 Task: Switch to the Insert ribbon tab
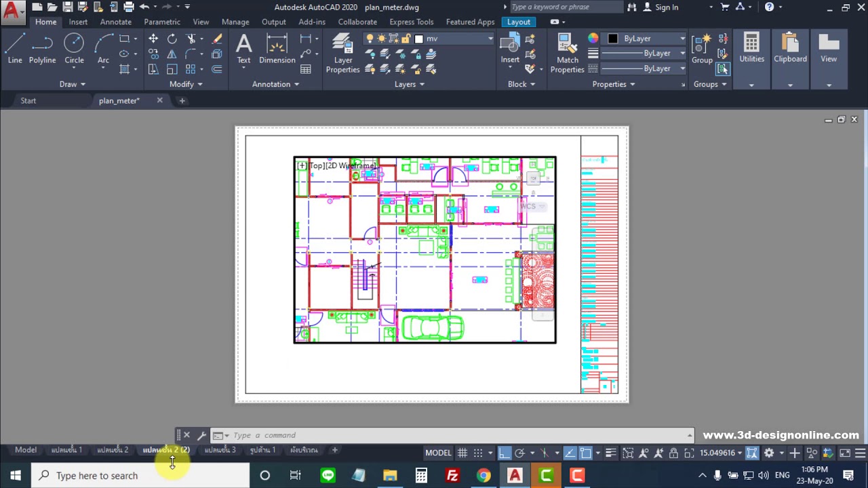pos(78,22)
